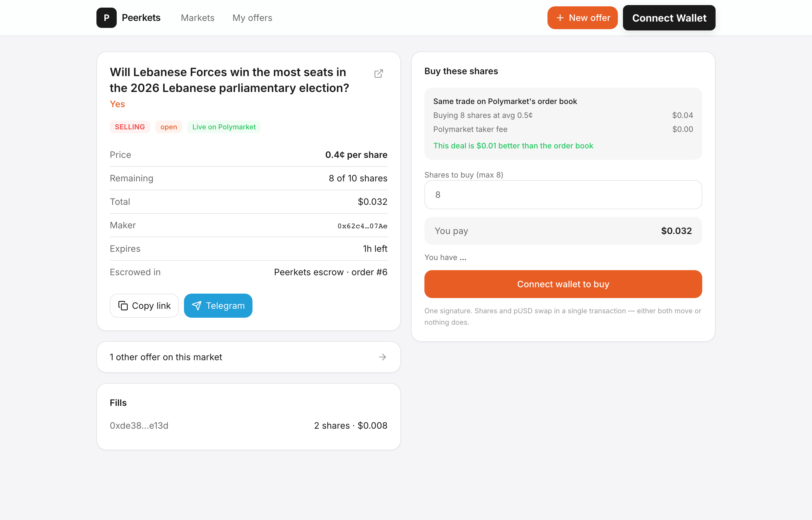The image size is (812, 520).
Task: Click the 1h left expiry value
Action: 375,249
